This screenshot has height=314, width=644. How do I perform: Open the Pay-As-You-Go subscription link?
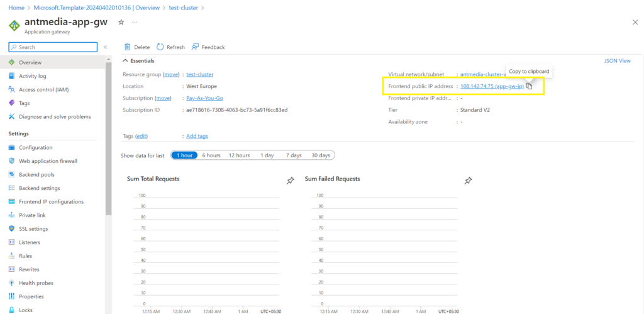pyautogui.click(x=204, y=98)
